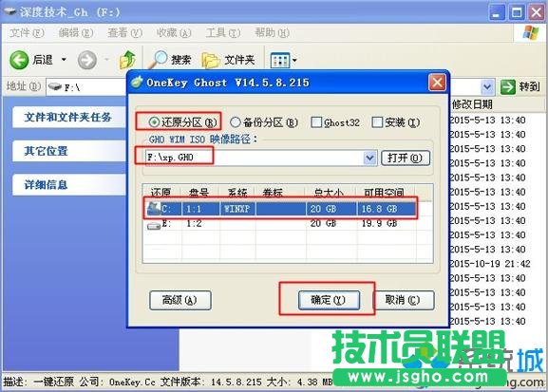Click the 打开(O) button
This screenshot has width=548, height=392.
click(405, 158)
